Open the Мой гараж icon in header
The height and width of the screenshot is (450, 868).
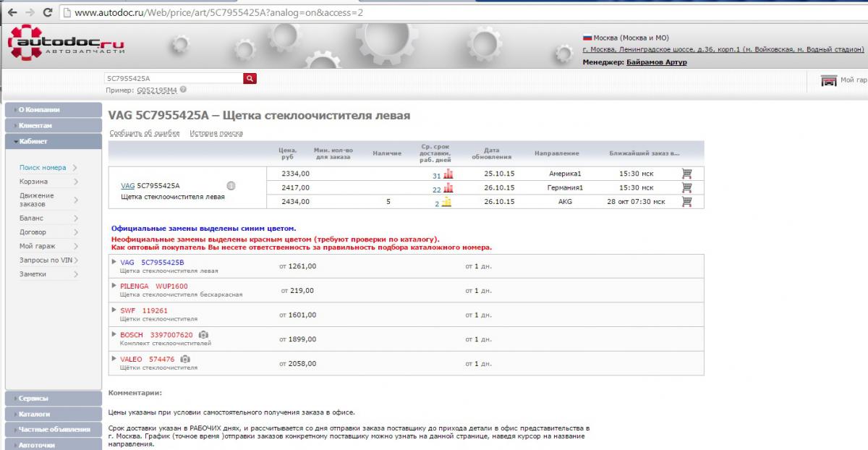[x=829, y=80]
